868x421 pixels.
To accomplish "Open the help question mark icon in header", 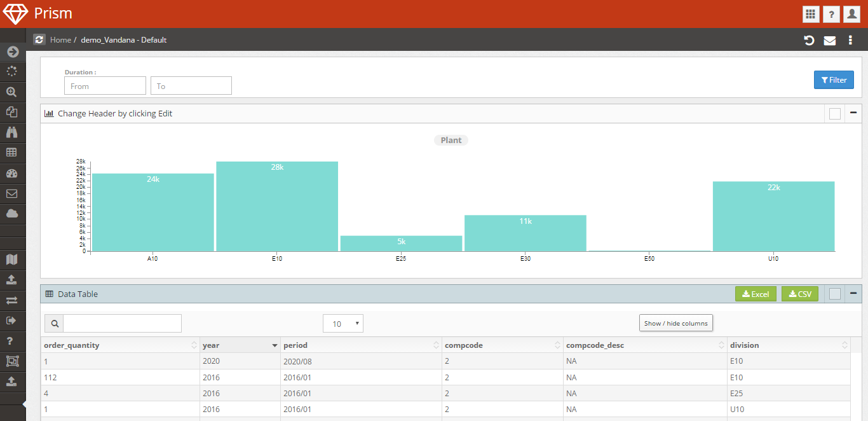I will (x=831, y=14).
